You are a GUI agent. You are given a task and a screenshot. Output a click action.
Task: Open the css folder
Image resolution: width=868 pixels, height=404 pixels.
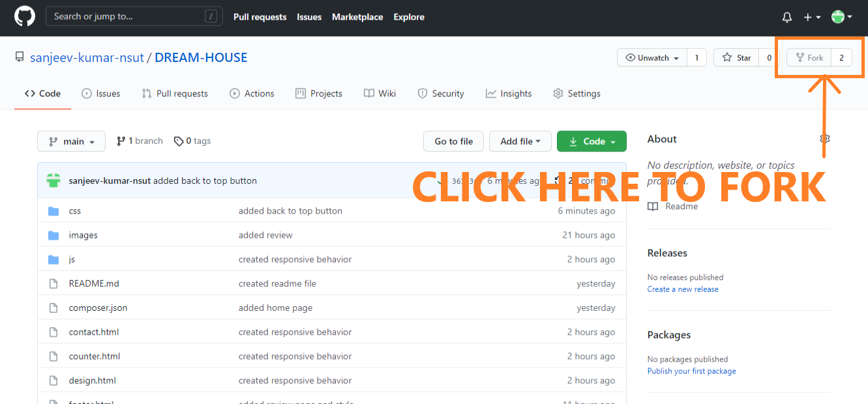pyautogui.click(x=75, y=211)
